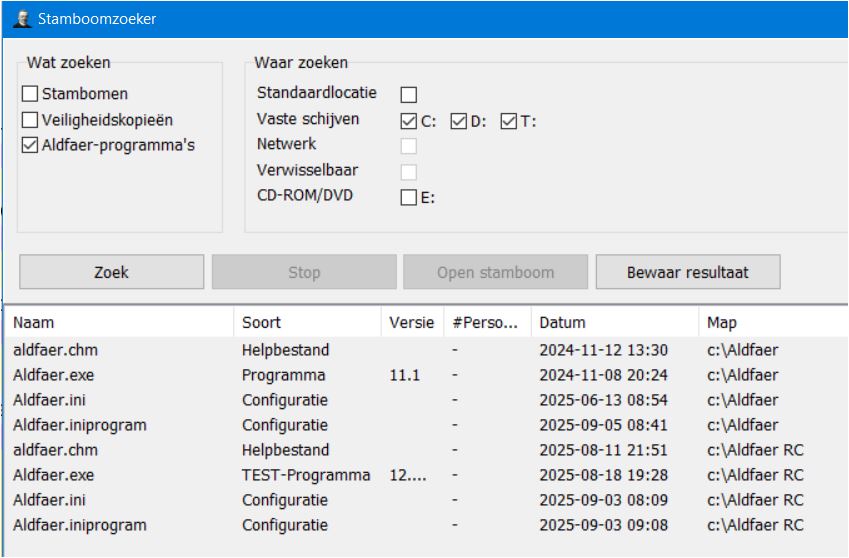Click the Bewaar resultaat button
The height and width of the screenshot is (558, 849).
pos(688,271)
